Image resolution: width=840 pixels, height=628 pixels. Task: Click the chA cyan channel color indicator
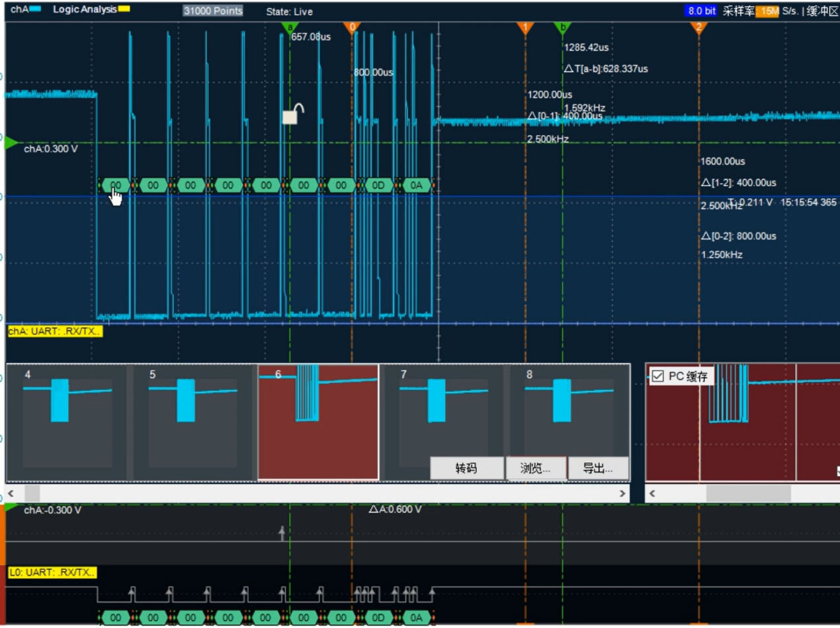point(36,9)
